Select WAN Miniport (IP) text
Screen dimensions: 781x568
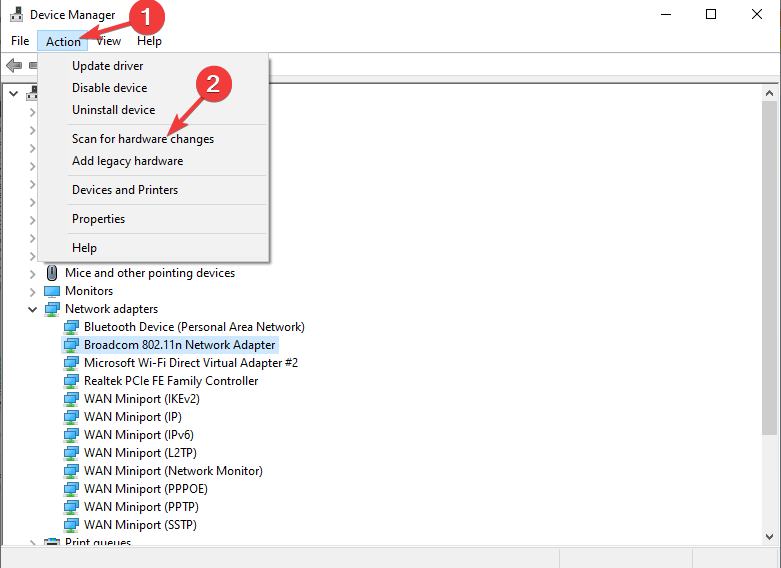coord(133,417)
